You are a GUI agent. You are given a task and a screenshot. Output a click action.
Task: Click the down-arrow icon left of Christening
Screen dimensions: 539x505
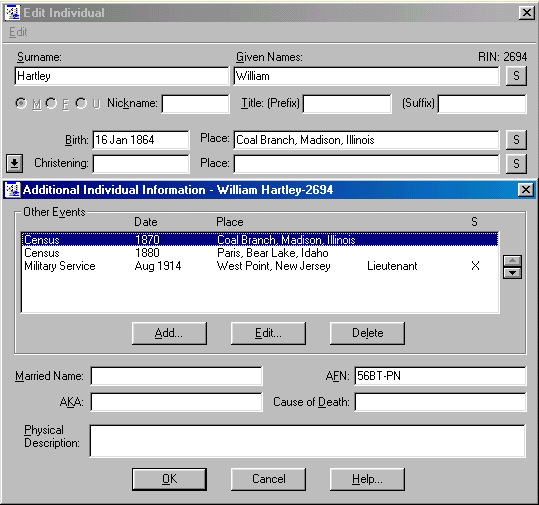click(x=14, y=163)
